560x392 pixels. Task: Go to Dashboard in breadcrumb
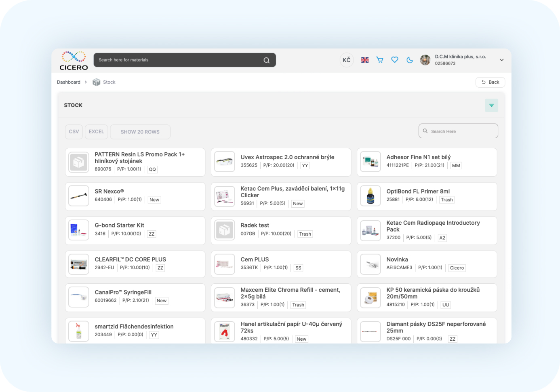pyautogui.click(x=69, y=82)
